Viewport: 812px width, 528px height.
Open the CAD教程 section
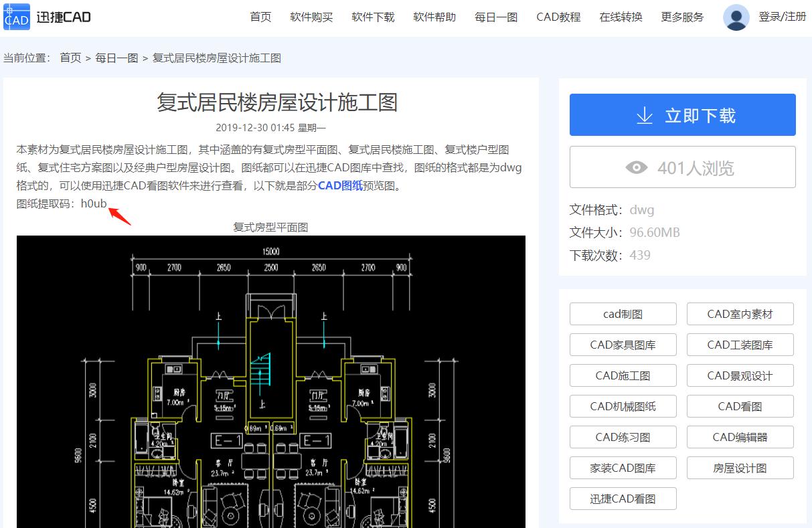pyautogui.click(x=558, y=17)
